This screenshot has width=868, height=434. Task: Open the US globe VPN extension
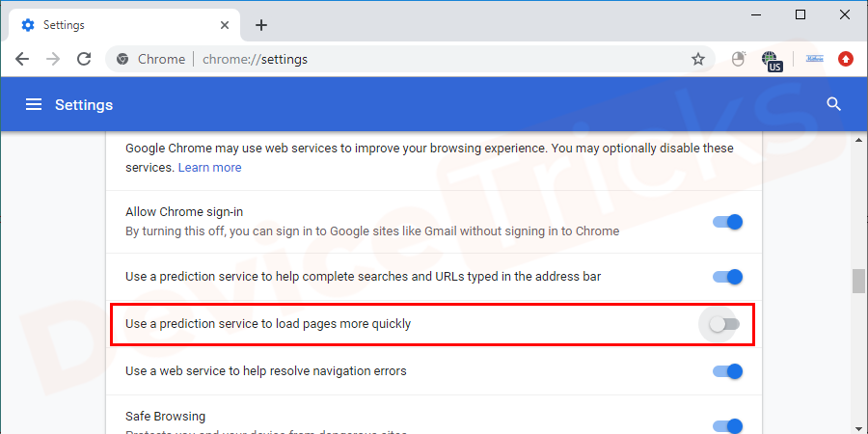771,61
